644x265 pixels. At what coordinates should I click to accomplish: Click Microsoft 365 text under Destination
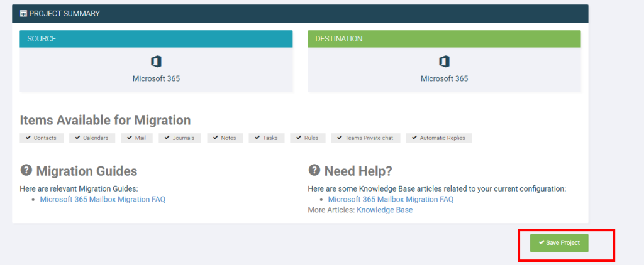click(444, 78)
